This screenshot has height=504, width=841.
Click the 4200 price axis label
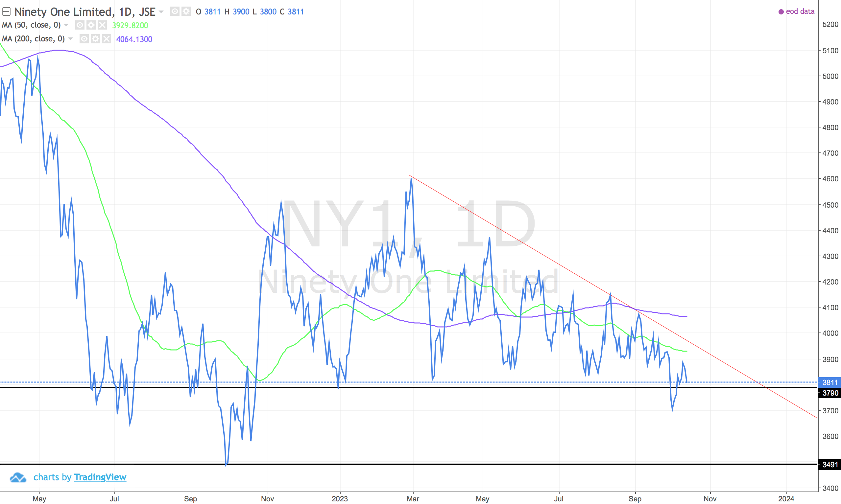830,282
